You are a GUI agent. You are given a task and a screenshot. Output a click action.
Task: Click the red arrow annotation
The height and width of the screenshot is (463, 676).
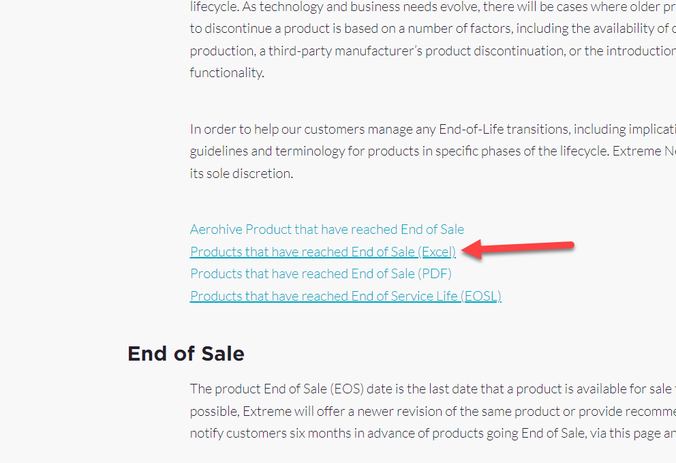(518, 248)
